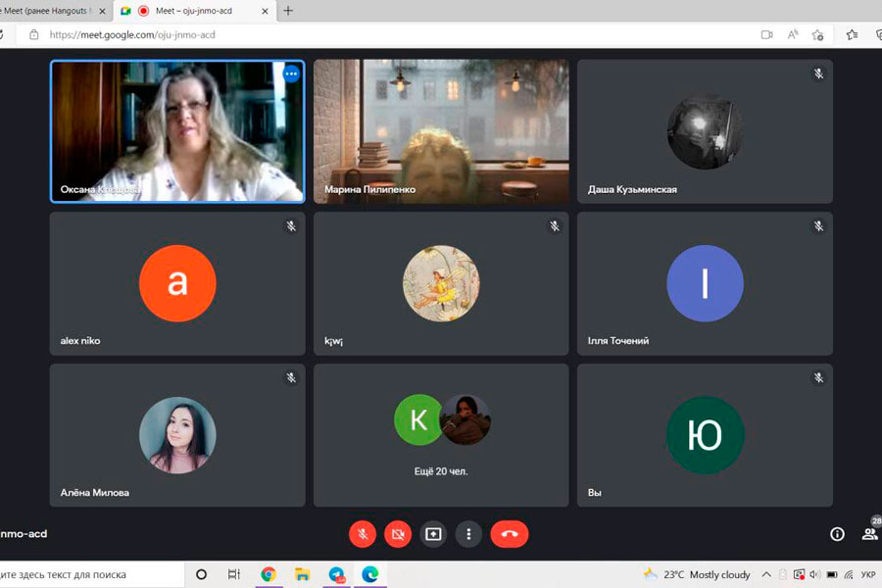Select Марина Пилипенко's video tile
882x588 pixels.
click(441, 131)
